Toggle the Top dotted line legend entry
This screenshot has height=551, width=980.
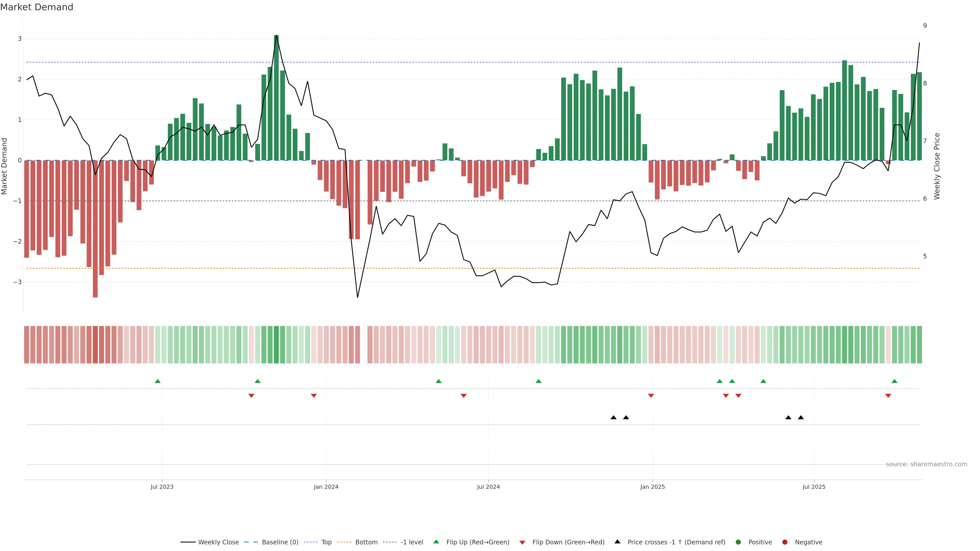pos(326,542)
